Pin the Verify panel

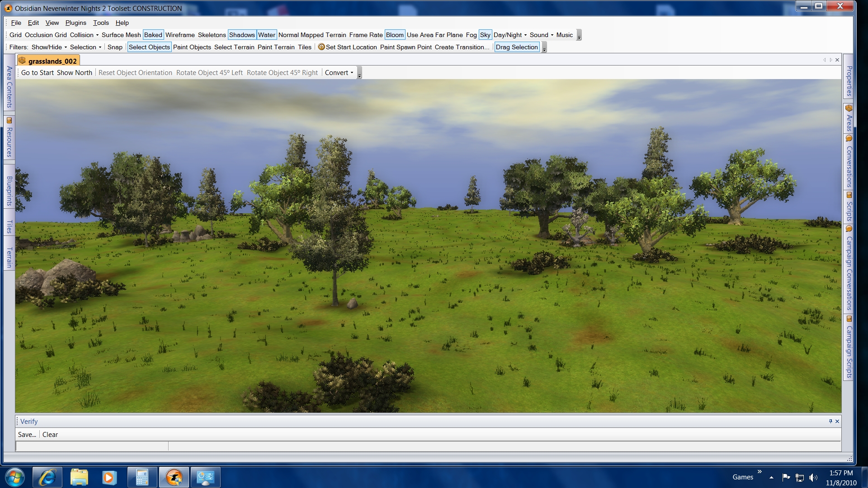point(830,421)
